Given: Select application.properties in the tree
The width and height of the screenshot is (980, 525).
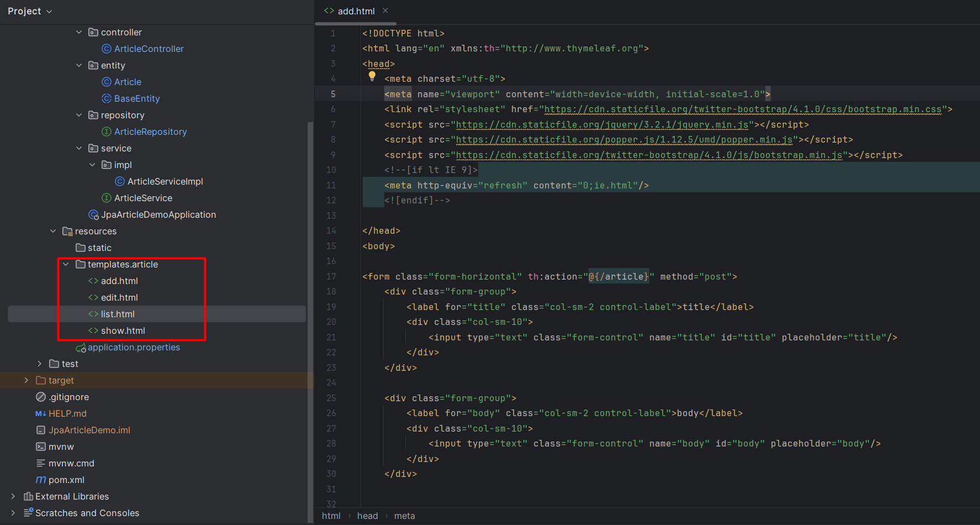Looking at the screenshot, I should pyautogui.click(x=134, y=347).
